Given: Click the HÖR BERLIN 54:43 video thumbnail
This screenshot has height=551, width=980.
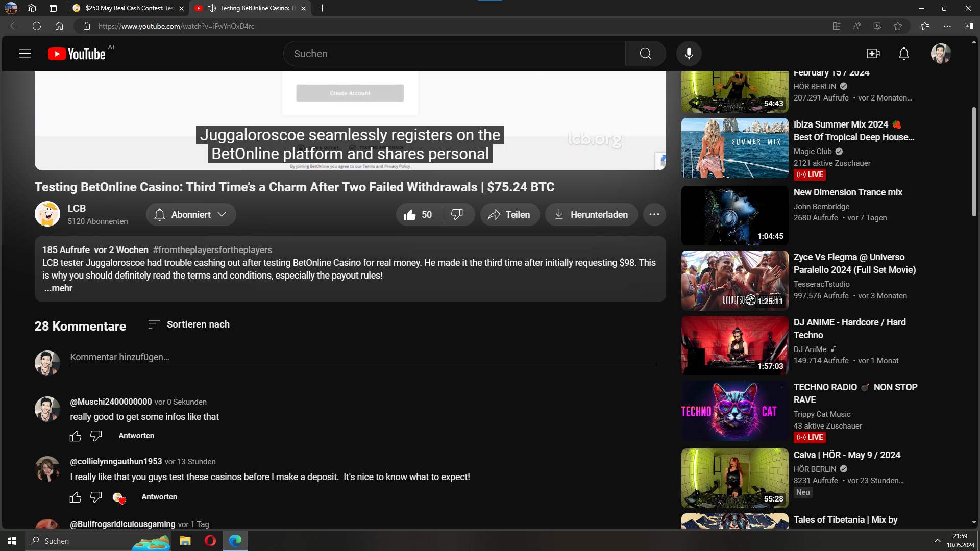Looking at the screenshot, I should (734, 92).
